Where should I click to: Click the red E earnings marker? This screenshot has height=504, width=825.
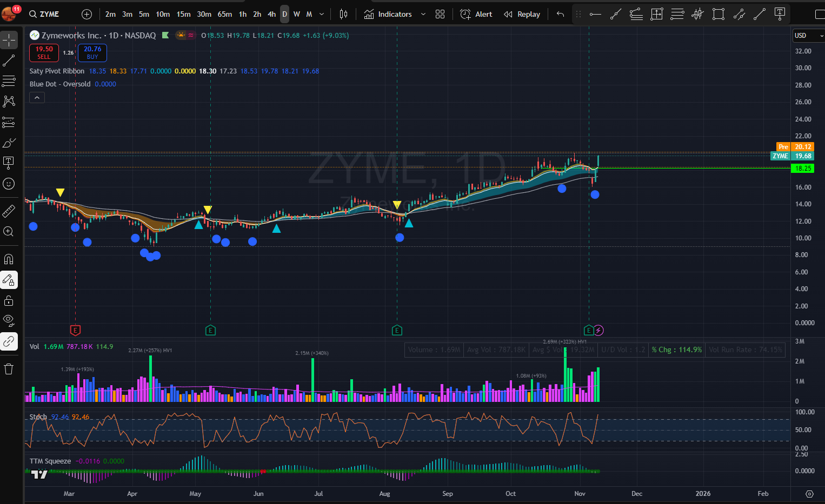tap(75, 330)
